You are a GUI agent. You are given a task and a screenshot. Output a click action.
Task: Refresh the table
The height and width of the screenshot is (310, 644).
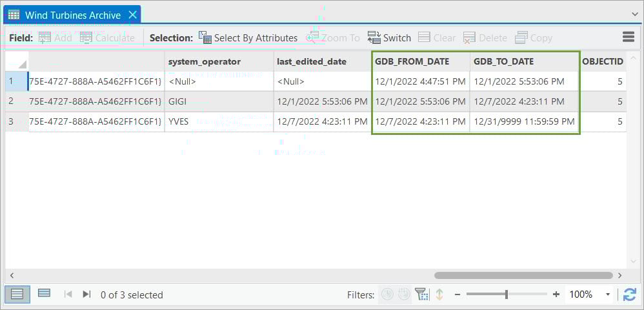point(630,294)
